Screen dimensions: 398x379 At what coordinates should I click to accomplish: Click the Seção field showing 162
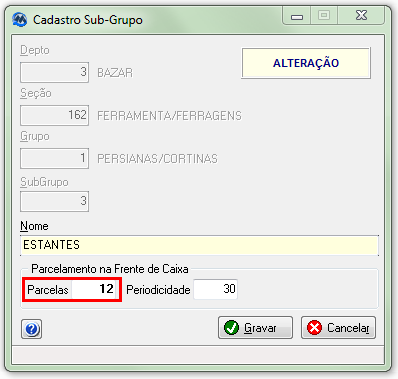(54, 115)
